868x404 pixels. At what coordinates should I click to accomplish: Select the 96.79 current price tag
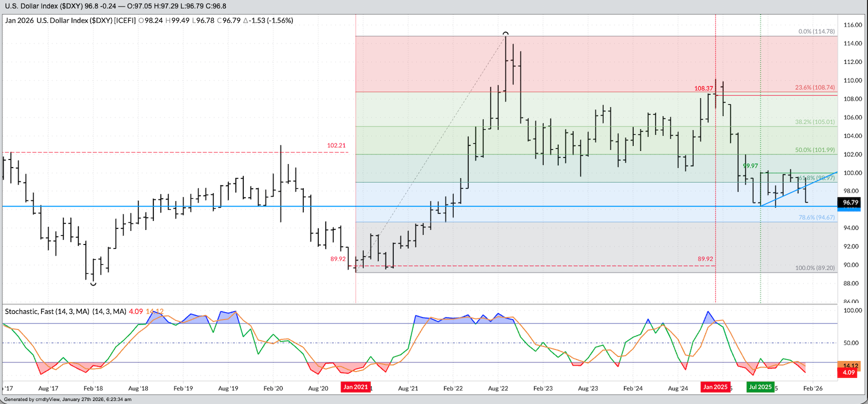point(850,203)
